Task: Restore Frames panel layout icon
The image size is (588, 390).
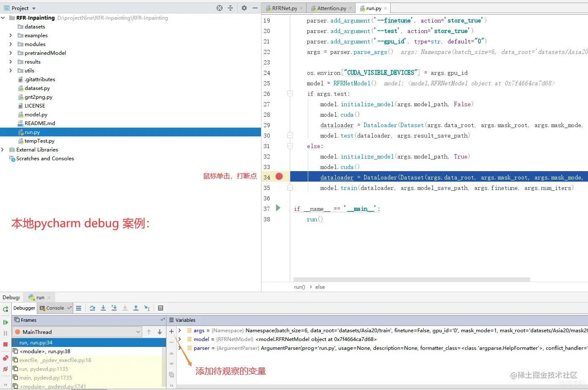Action: click(162, 320)
